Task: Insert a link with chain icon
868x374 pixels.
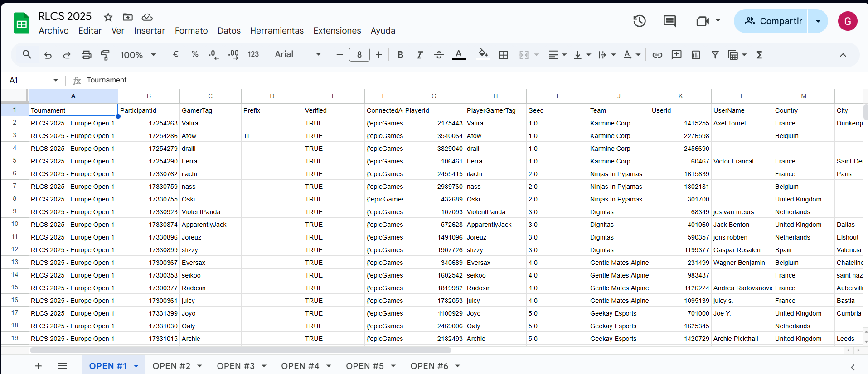Action: pyautogui.click(x=657, y=55)
